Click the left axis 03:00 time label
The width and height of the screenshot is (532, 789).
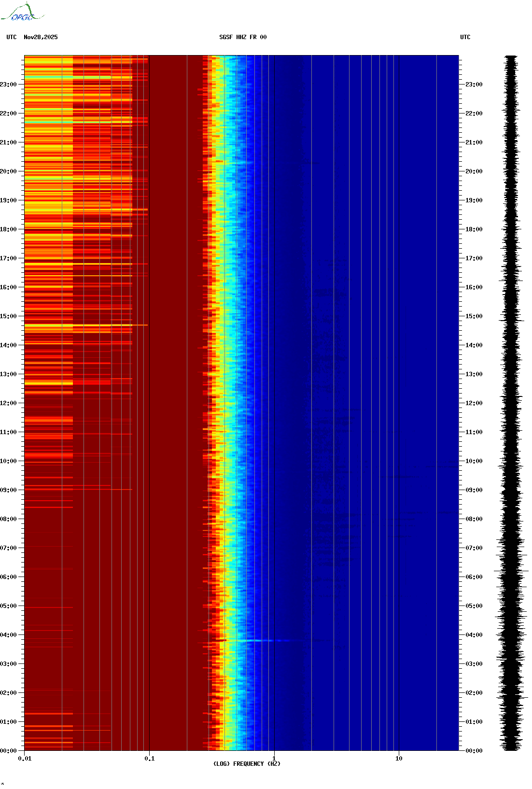point(8,664)
